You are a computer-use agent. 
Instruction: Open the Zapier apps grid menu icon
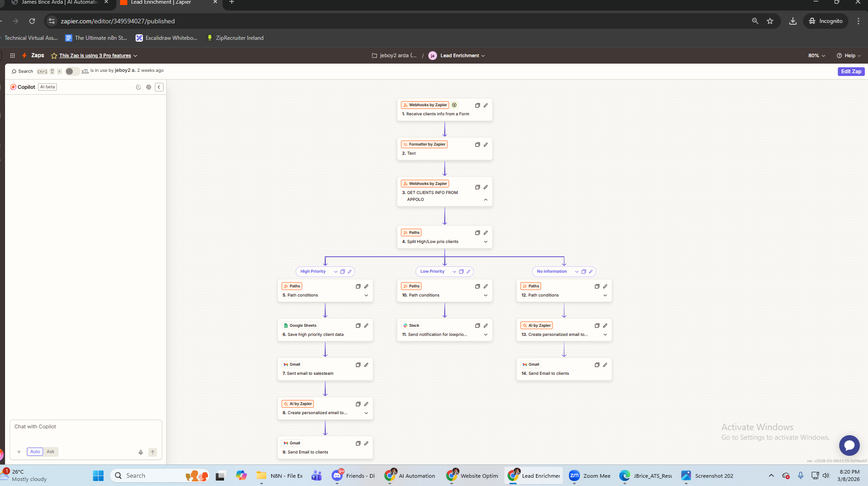pos(12,55)
